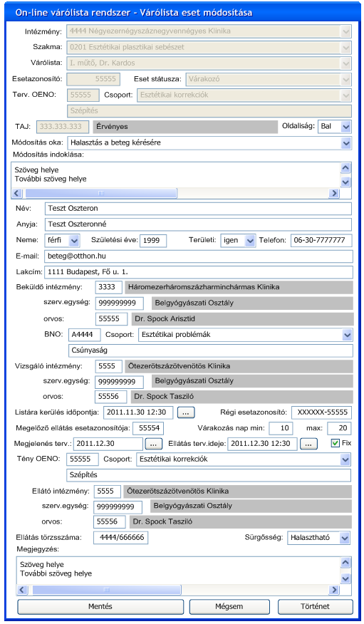Click right arrow of Megjegyzés horizontal scrollbar
Screen dimensions: 364x624
point(334,590)
